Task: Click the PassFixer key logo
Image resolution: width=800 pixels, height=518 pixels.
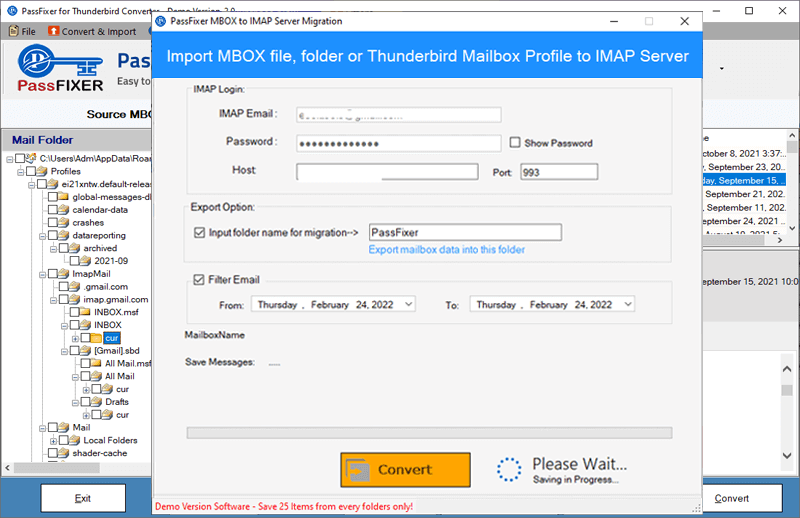Action: (60, 68)
